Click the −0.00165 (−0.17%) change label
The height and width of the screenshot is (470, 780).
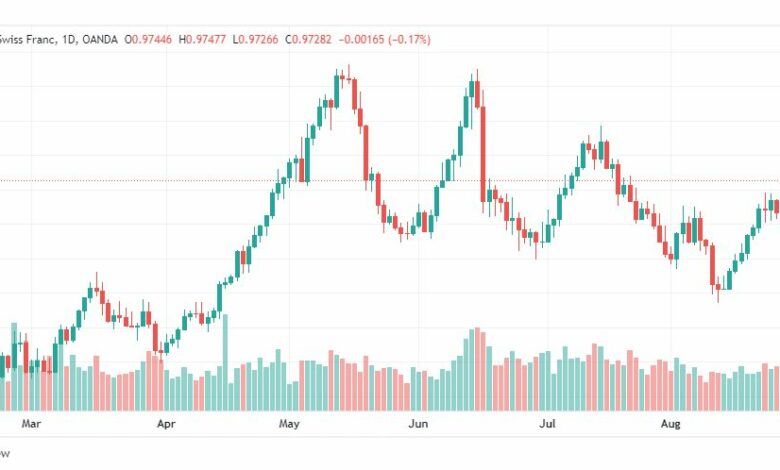coord(384,39)
